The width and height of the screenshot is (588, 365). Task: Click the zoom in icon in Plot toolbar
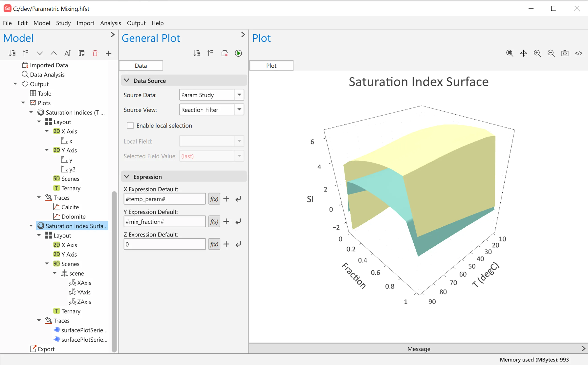[x=537, y=53]
